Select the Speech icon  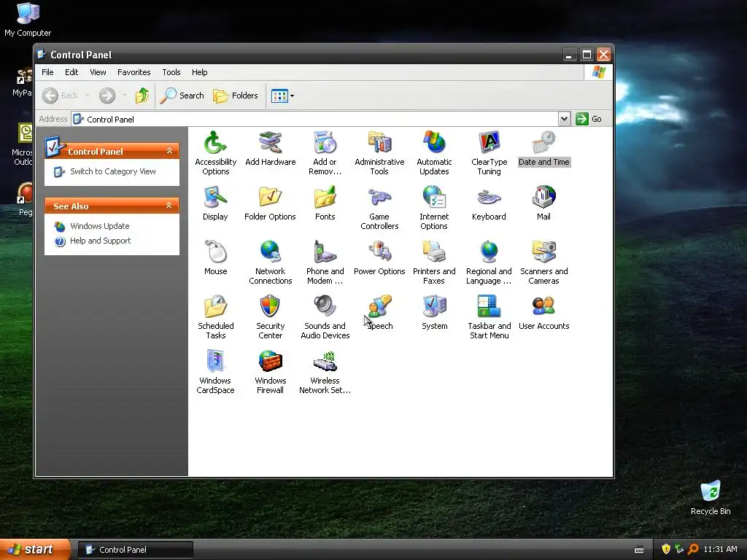(379, 307)
